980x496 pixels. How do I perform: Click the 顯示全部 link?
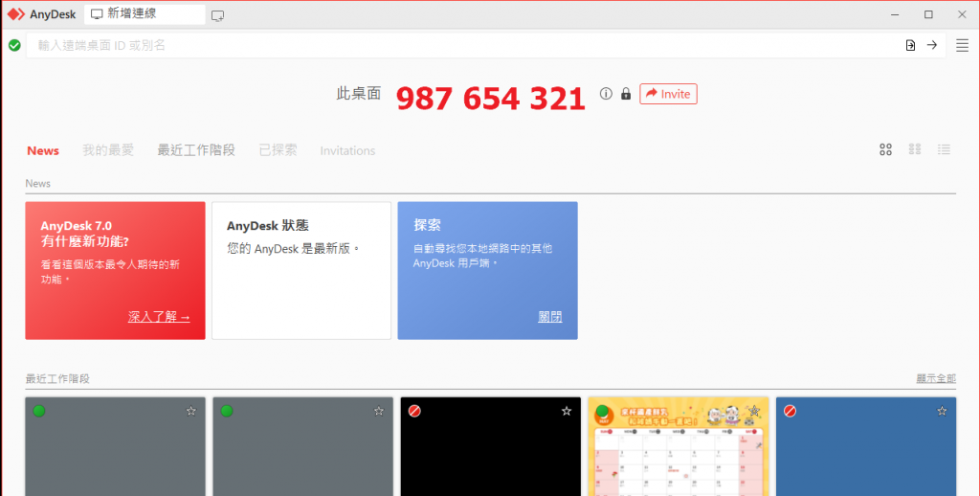[x=936, y=378]
